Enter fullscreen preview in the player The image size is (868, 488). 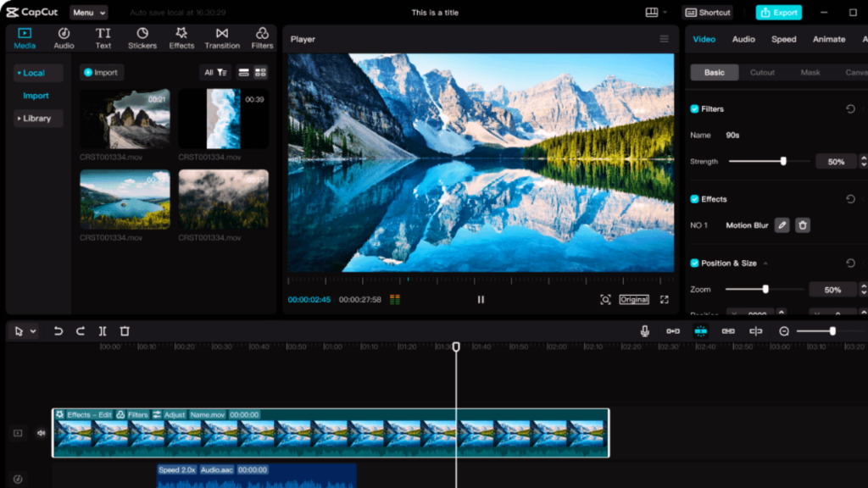pos(665,299)
